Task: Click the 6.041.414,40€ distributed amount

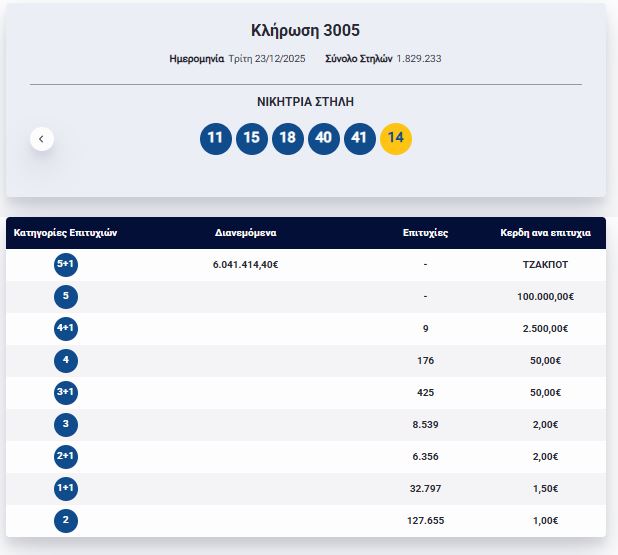Action: click(245, 265)
